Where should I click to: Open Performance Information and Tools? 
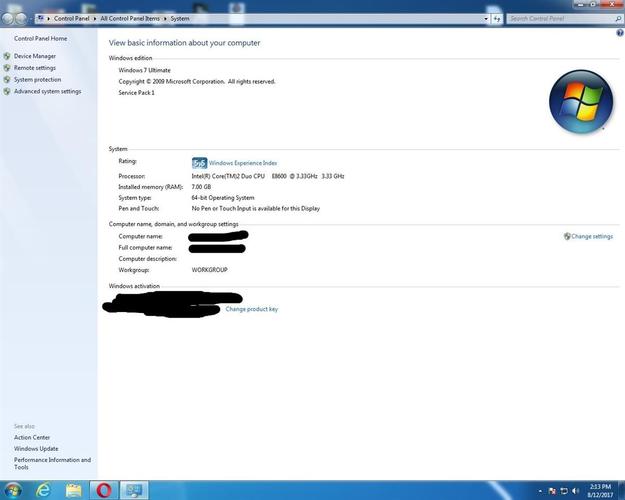point(52,463)
